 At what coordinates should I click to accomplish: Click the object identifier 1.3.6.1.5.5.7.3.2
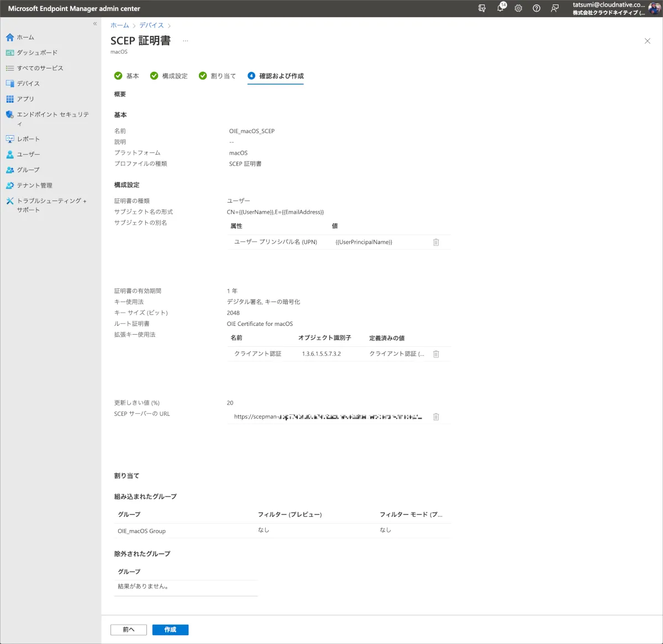click(x=321, y=353)
